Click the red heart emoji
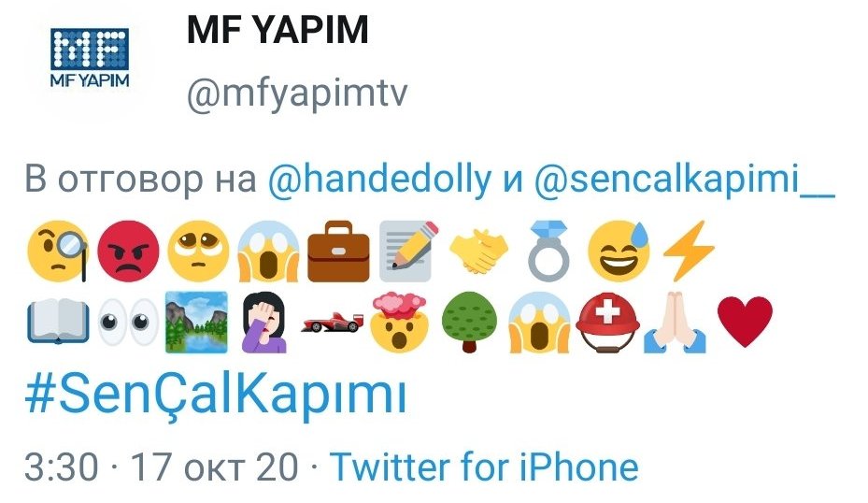The image size is (868, 503). 745,322
